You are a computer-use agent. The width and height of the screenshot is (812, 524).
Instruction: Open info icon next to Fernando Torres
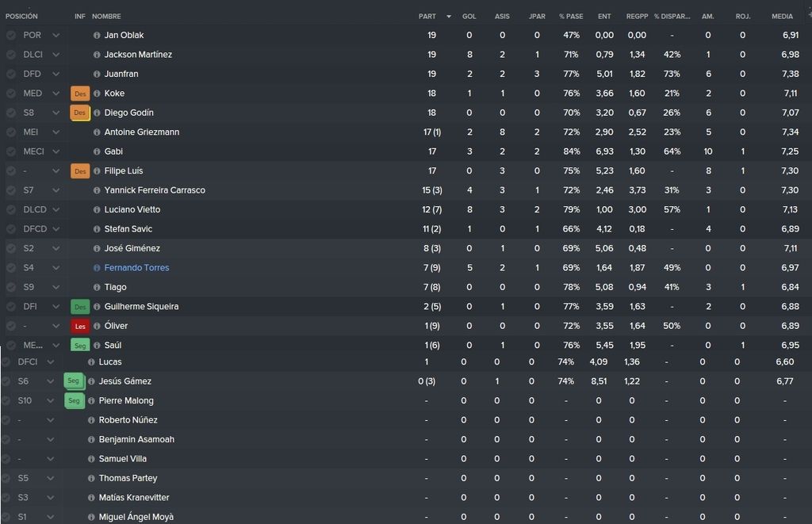pyautogui.click(x=96, y=268)
